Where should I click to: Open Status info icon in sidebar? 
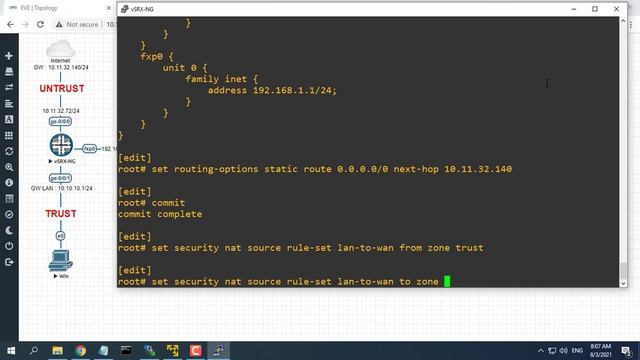(x=9, y=183)
